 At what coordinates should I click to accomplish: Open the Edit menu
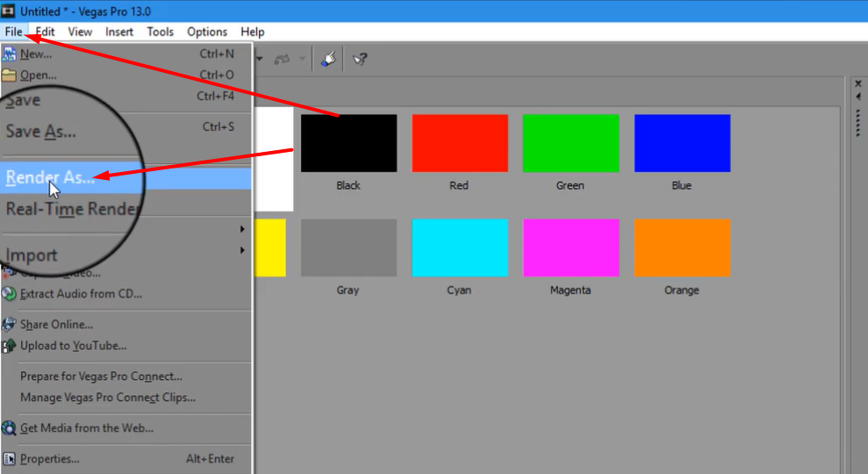coord(45,32)
